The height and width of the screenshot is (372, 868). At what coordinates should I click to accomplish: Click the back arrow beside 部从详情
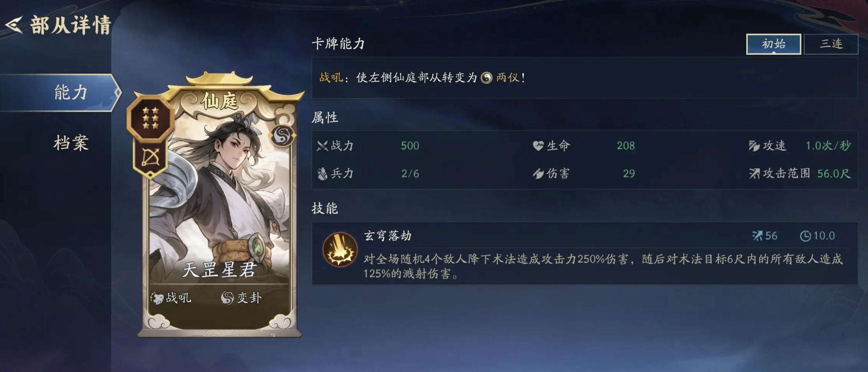click(14, 25)
